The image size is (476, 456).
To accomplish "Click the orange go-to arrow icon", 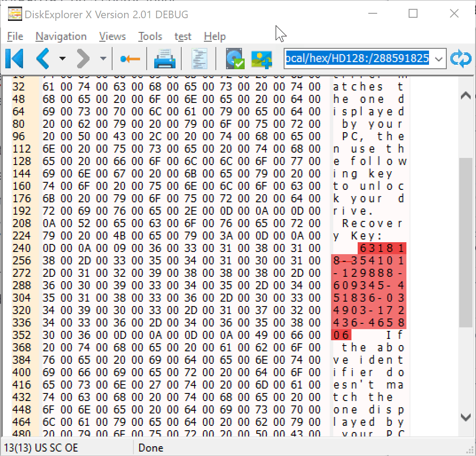I will 130,59.
